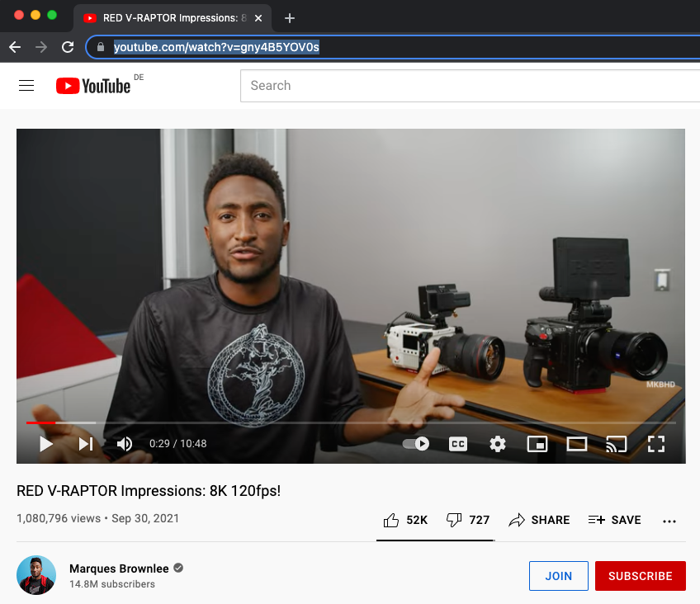Go forward in the browser
Screen dimensions: 700x604
41,47
